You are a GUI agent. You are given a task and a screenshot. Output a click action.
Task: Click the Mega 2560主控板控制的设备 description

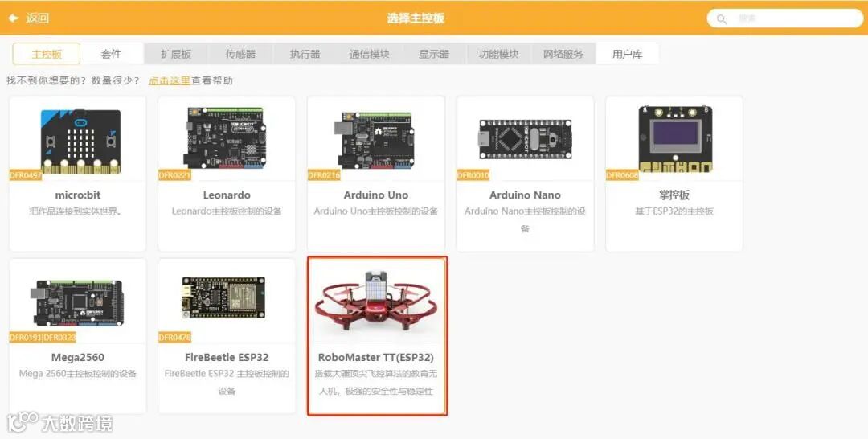click(x=77, y=374)
